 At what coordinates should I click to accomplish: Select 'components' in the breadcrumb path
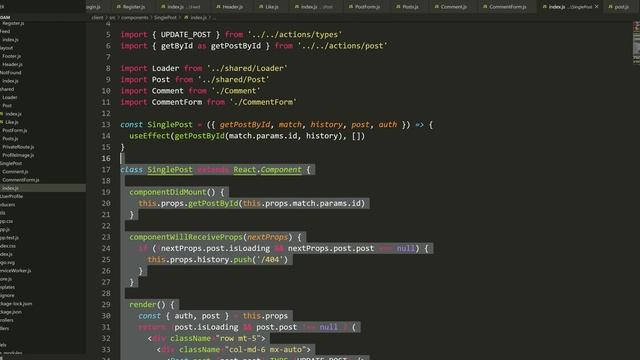[x=135, y=18]
